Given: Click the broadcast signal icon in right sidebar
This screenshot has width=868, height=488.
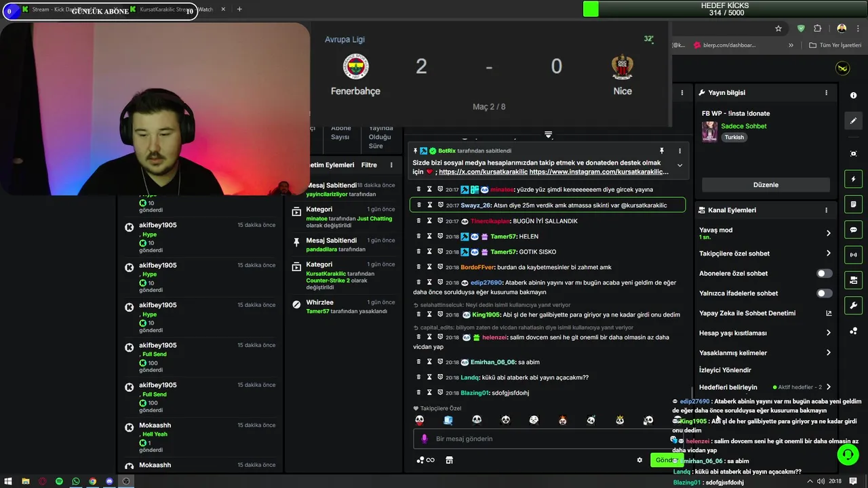Looking at the screenshot, I should [x=853, y=255].
